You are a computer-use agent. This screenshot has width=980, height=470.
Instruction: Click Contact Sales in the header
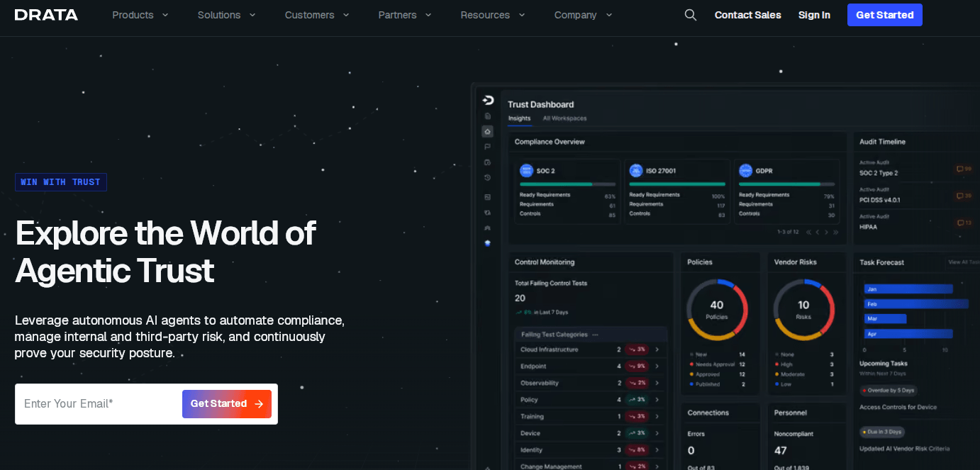coord(747,15)
